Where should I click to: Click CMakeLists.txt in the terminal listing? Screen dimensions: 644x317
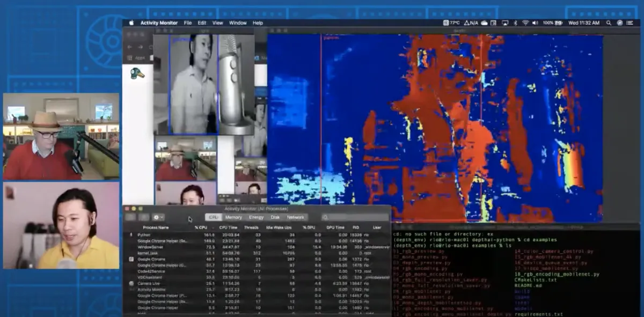(536, 280)
